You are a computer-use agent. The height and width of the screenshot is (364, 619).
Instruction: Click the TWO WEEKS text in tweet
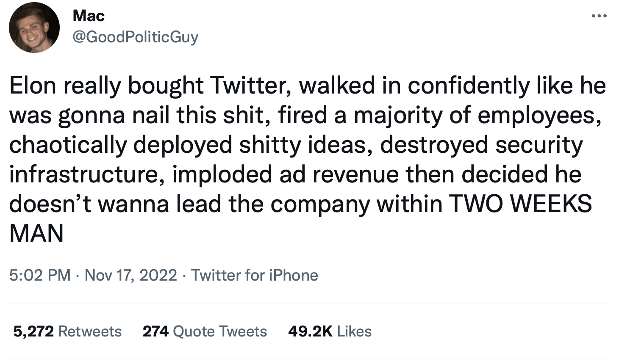click(x=520, y=204)
